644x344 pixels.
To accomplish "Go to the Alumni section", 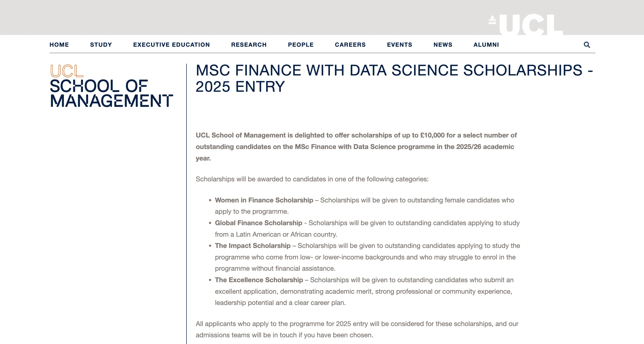I will click(486, 45).
